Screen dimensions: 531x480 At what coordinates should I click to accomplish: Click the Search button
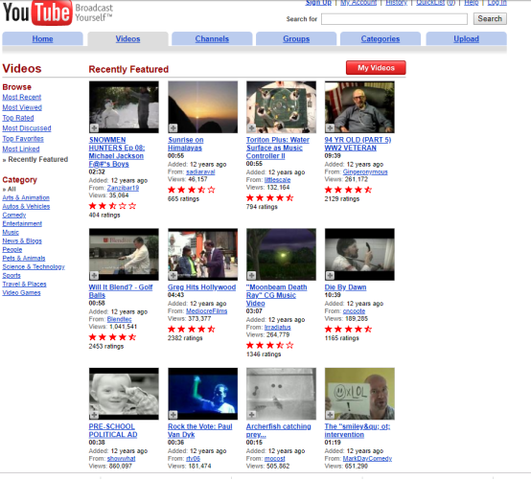tap(490, 19)
